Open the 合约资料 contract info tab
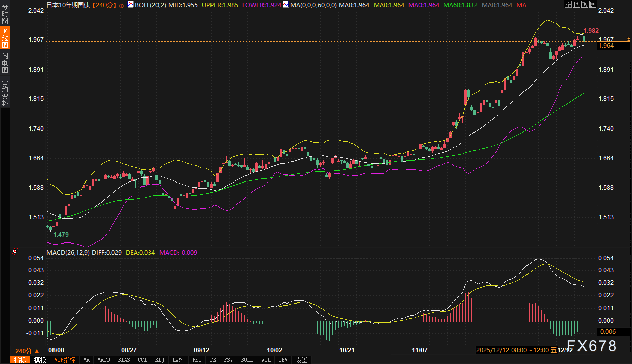The width and height of the screenshot is (632, 364). (x=5, y=92)
